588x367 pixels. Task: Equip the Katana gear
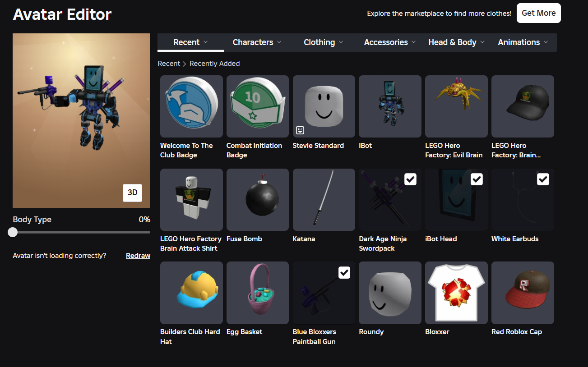[324, 200]
